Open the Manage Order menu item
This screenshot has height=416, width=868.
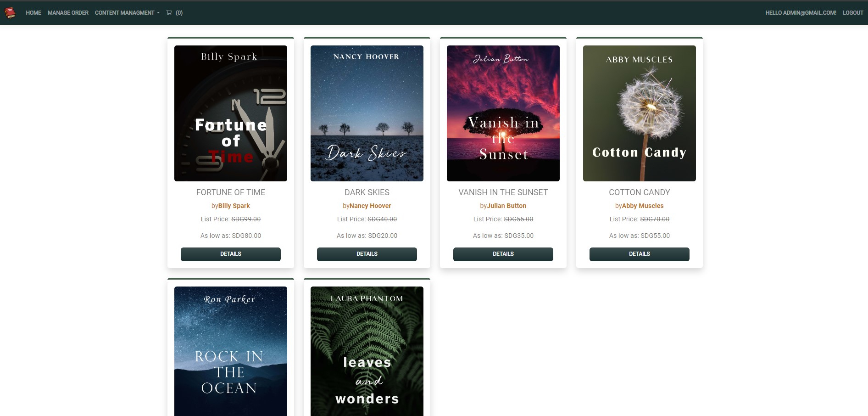pos(68,13)
